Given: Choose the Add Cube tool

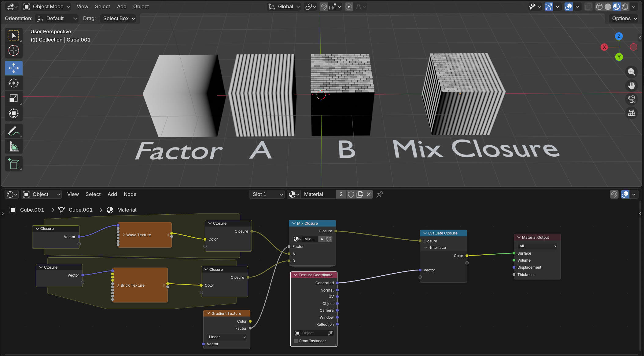Looking at the screenshot, I should pyautogui.click(x=14, y=164).
